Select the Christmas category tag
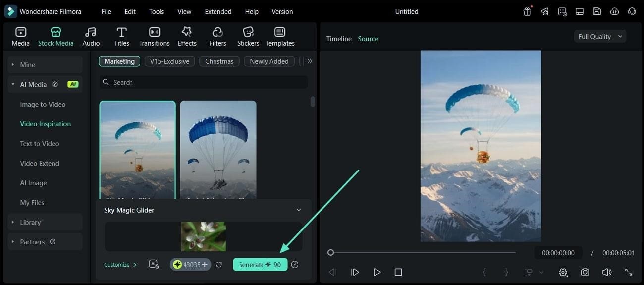644x285 pixels. 219,61
